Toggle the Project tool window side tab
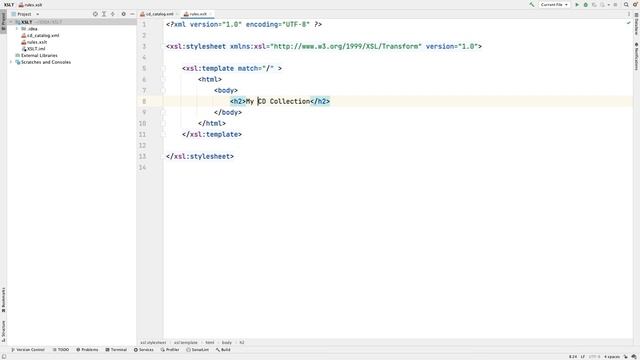 3,21
